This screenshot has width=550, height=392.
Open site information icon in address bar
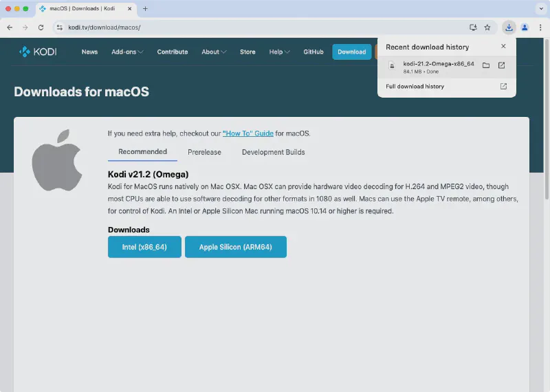[x=60, y=28]
